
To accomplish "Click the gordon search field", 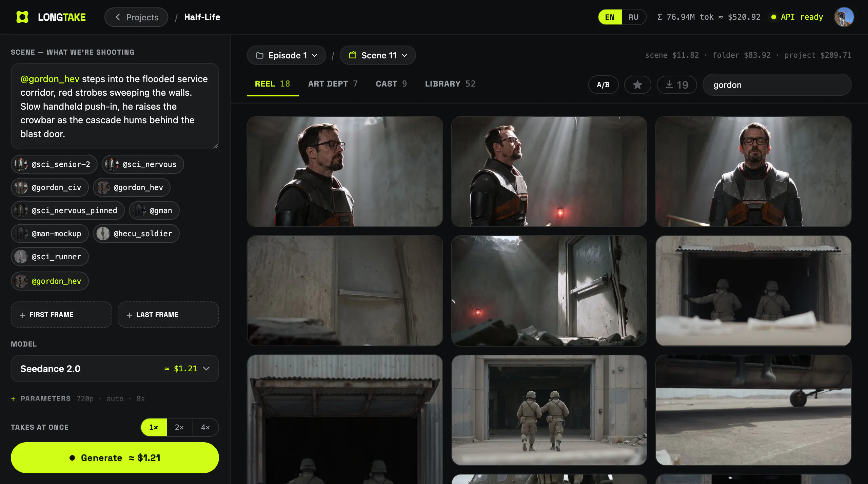I will (777, 85).
